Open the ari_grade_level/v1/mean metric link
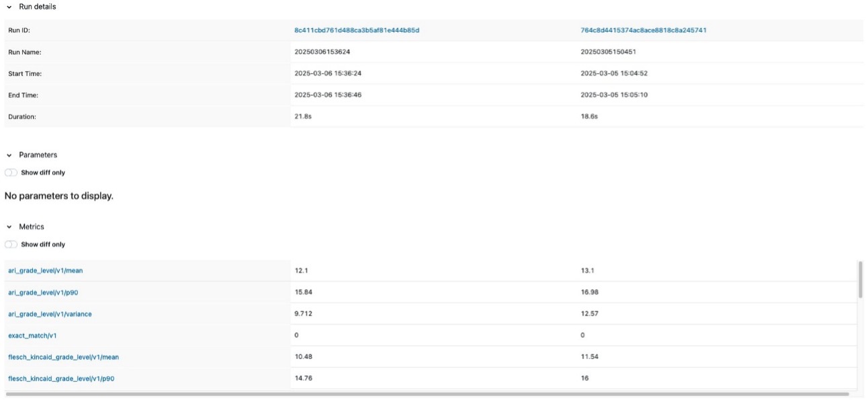The image size is (868, 402). (x=45, y=271)
